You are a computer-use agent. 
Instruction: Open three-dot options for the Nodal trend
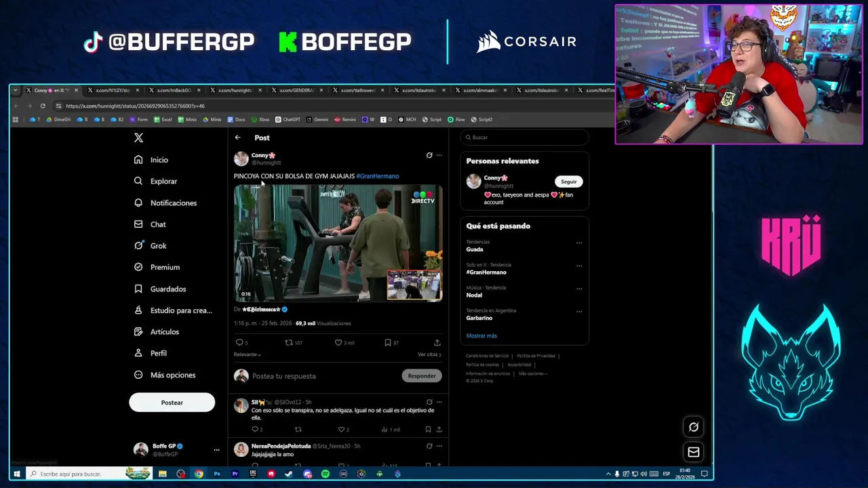(x=579, y=289)
